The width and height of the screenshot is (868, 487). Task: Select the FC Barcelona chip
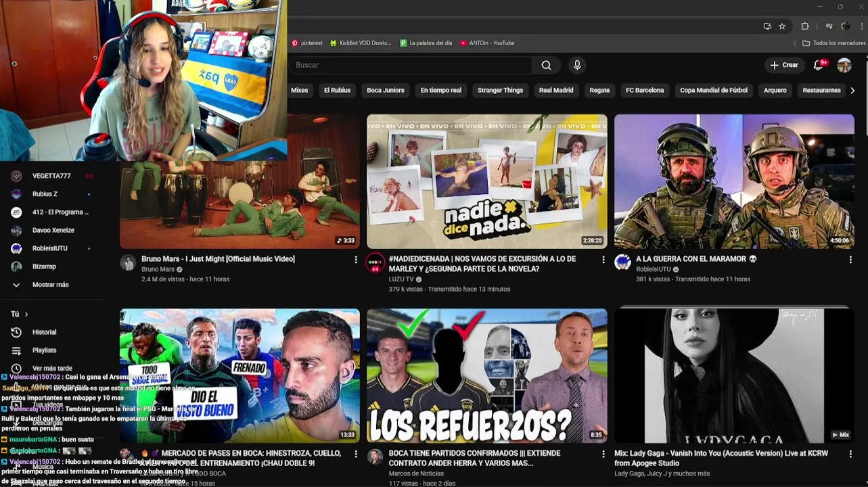pos(645,90)
